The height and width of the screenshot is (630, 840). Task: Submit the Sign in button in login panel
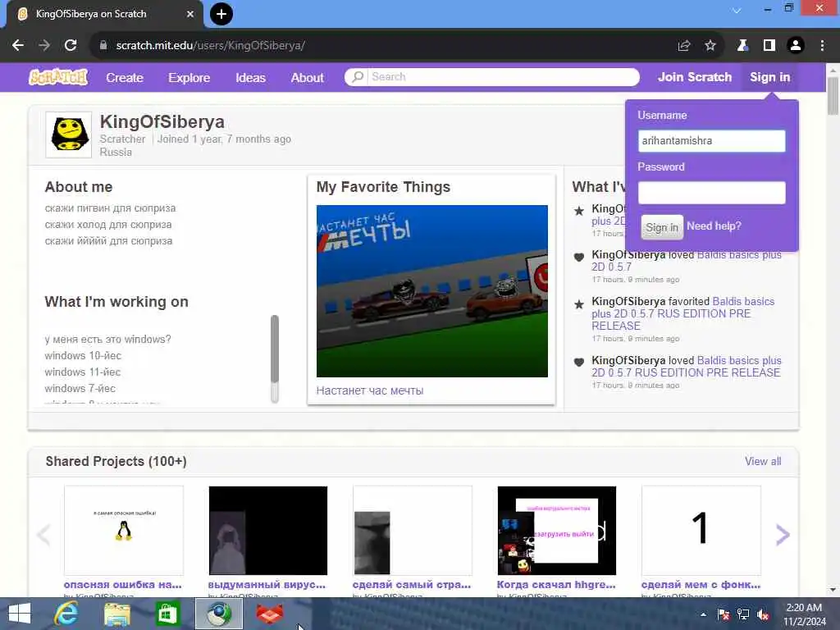(662, 227)
